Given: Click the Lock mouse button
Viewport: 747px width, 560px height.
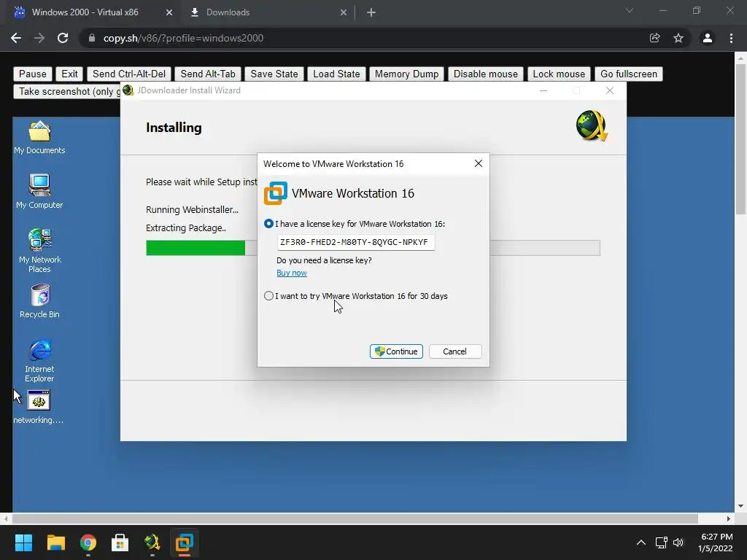Looking at the screenshot, I should coord(558,74).
